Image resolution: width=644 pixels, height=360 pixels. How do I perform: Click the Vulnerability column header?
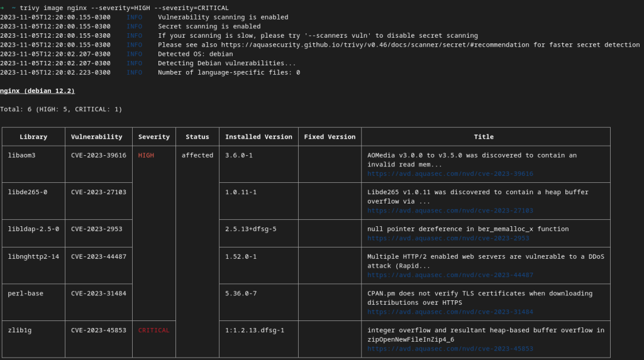(x=97, y=137)
